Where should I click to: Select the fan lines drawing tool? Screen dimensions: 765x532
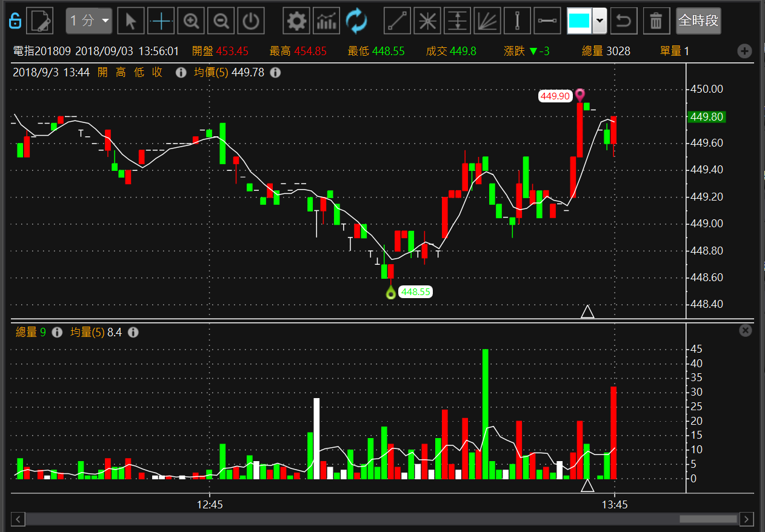point(487,21)
